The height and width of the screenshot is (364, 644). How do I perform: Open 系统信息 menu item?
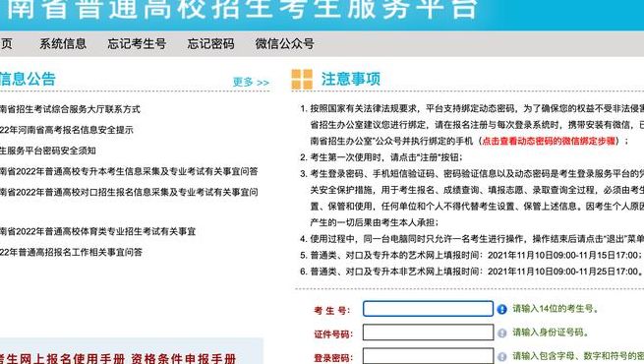pos(63,43)
